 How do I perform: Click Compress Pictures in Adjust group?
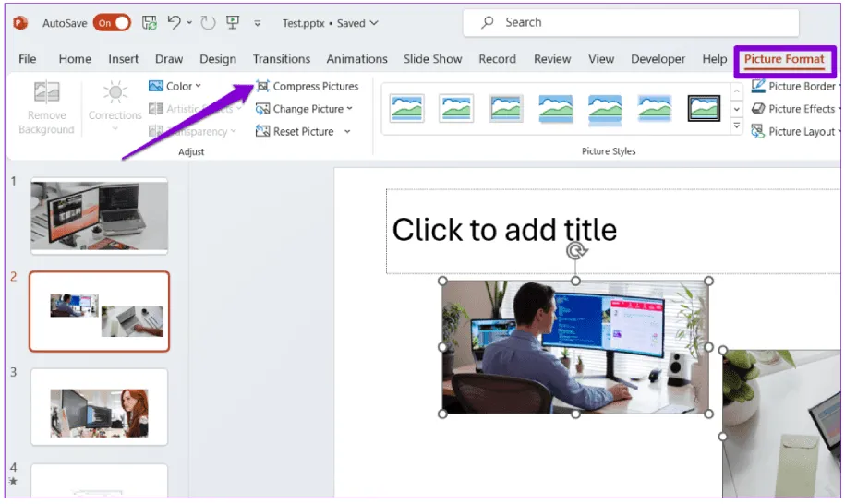[307, 86]
